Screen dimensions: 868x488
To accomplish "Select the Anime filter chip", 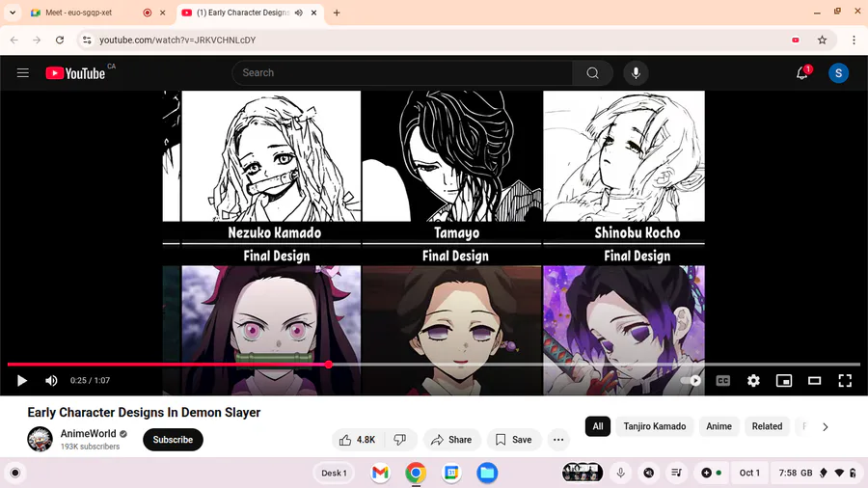I will pyautogui.click(x=719, y=426).
